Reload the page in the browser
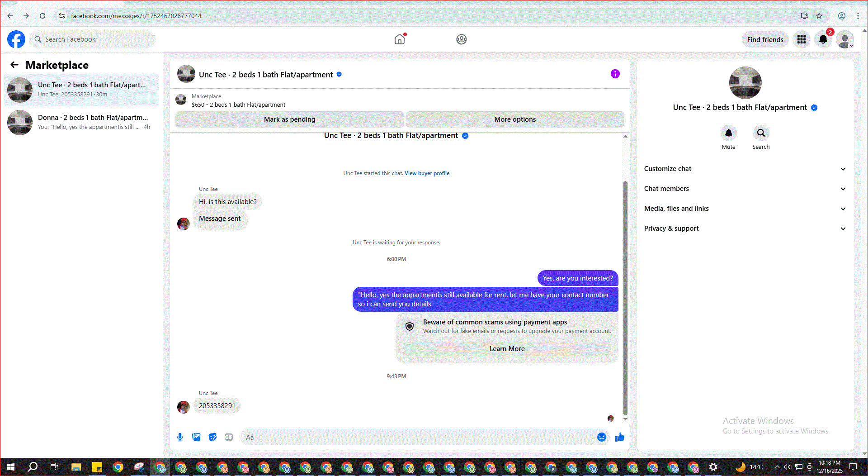 (42, 16)
